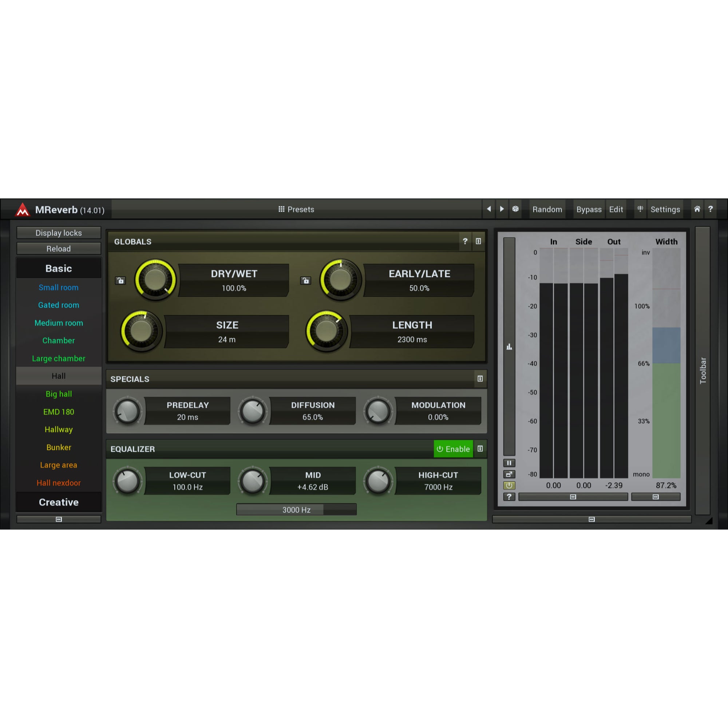Click the Predelay knob
Screen dimensions: 728x728
point(127,411)
